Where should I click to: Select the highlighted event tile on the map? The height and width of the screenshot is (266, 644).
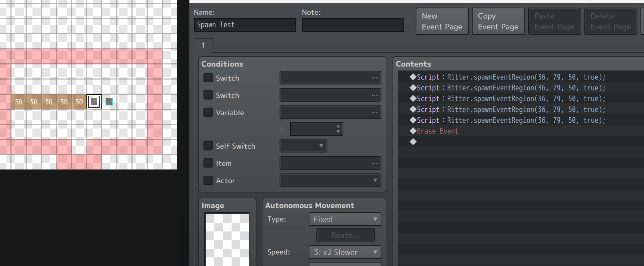click(x=94, y=102)
